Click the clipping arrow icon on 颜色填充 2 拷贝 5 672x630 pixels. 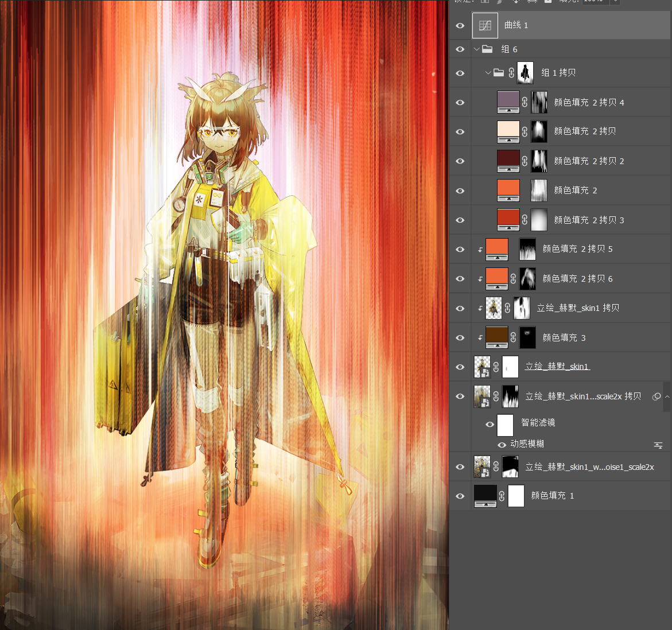click(x=480, y=250)
